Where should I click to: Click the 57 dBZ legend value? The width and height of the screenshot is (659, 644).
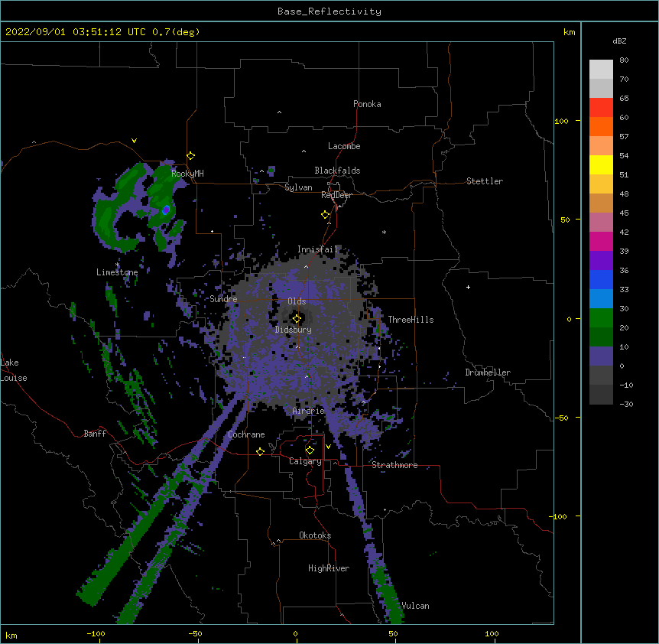pyautogui.click(x=624, y=137)
